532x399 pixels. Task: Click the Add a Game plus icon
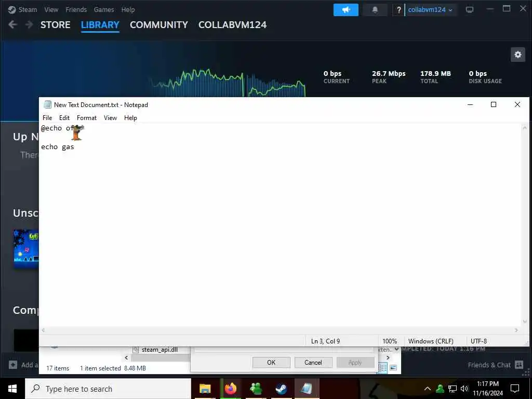click(13, 365)
